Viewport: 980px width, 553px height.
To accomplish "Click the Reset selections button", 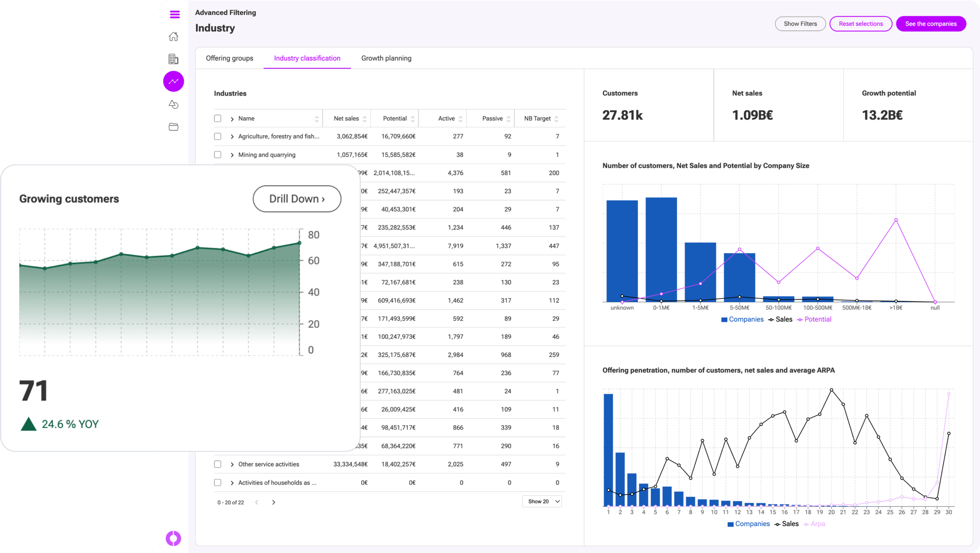I will tap(860, 24).
